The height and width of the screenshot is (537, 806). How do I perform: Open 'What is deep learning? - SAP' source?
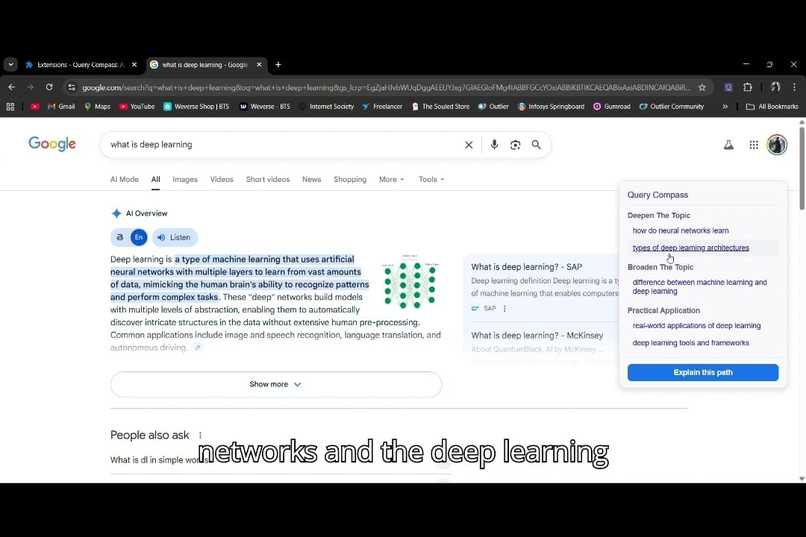pyautogui.click(x=526, y=267)
